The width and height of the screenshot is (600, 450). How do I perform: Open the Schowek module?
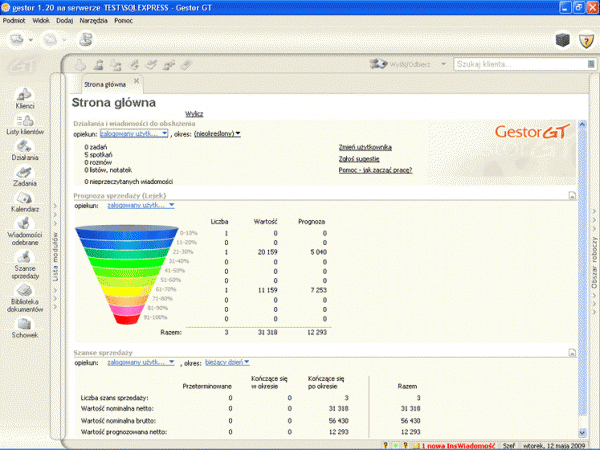coord(25,328)
